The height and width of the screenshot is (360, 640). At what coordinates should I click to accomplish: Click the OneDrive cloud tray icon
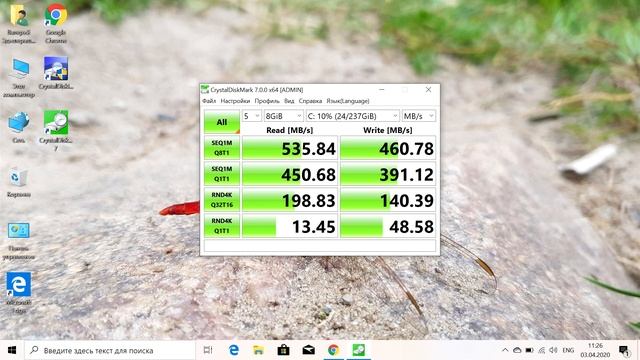pos(517,350)
